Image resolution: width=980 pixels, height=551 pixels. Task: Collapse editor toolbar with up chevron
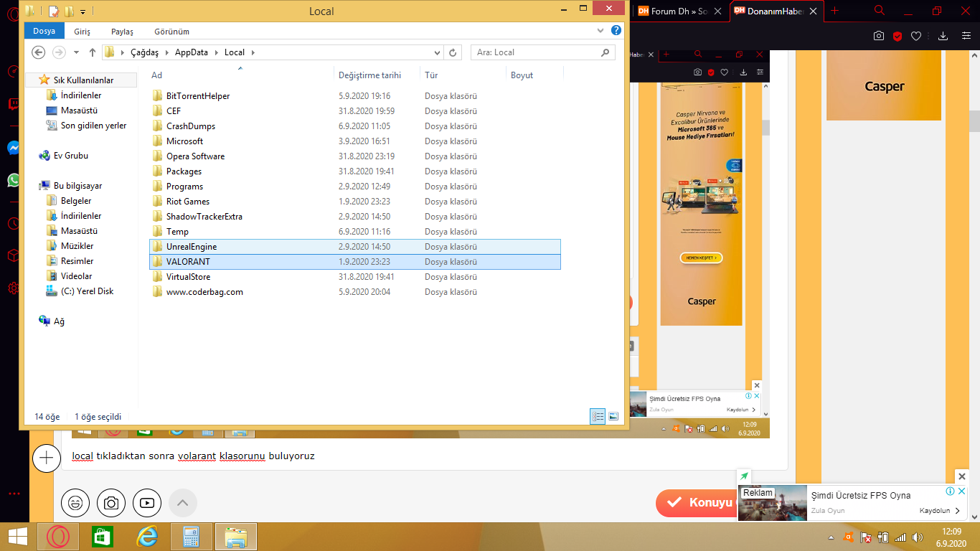click(x=182, y=503)
